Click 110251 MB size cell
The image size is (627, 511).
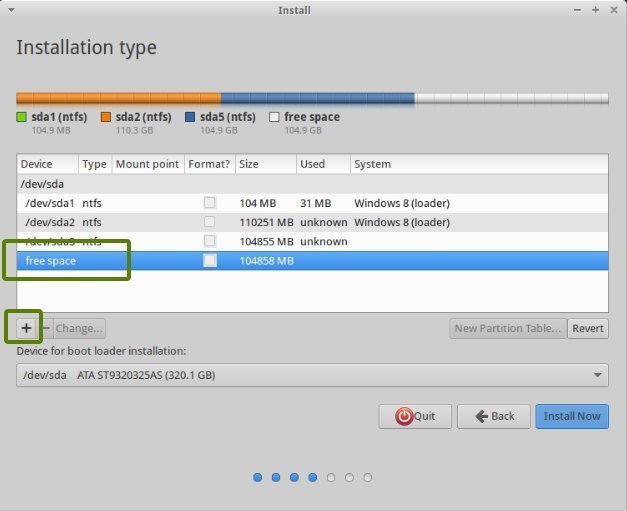[x=267, y=222]
